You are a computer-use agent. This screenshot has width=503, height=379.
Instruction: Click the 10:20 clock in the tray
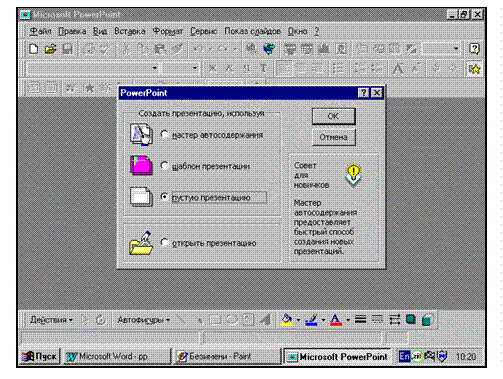(x=466, y=357)
